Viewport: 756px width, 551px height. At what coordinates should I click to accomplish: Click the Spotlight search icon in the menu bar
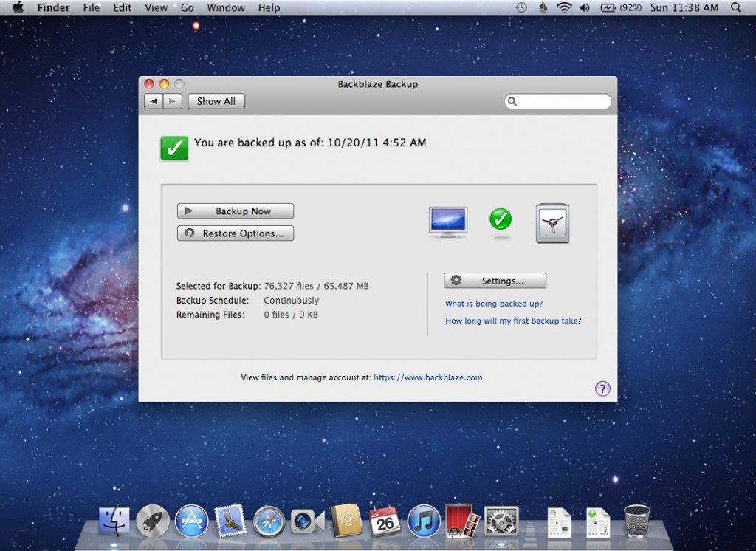pyautogui.click(x=738, y=8)
